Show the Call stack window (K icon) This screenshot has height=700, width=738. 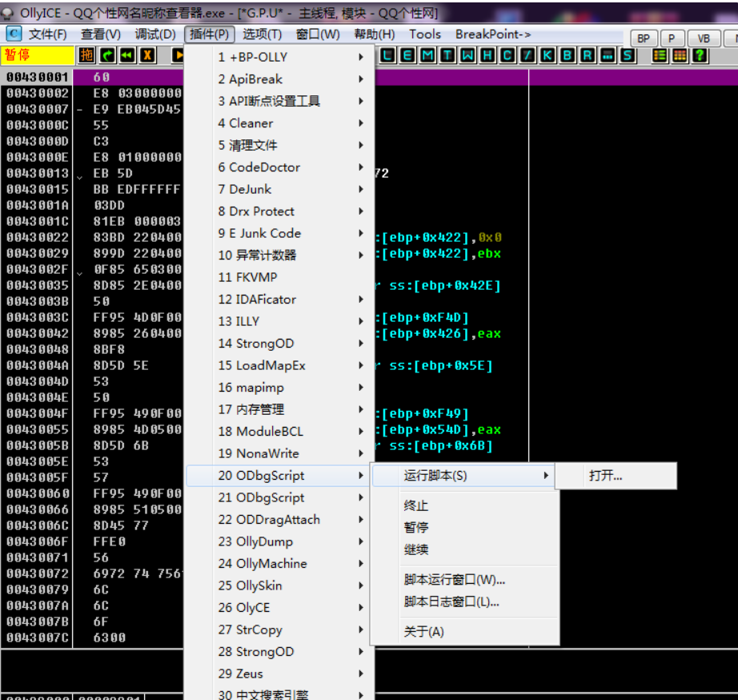[x=547, y=55]
